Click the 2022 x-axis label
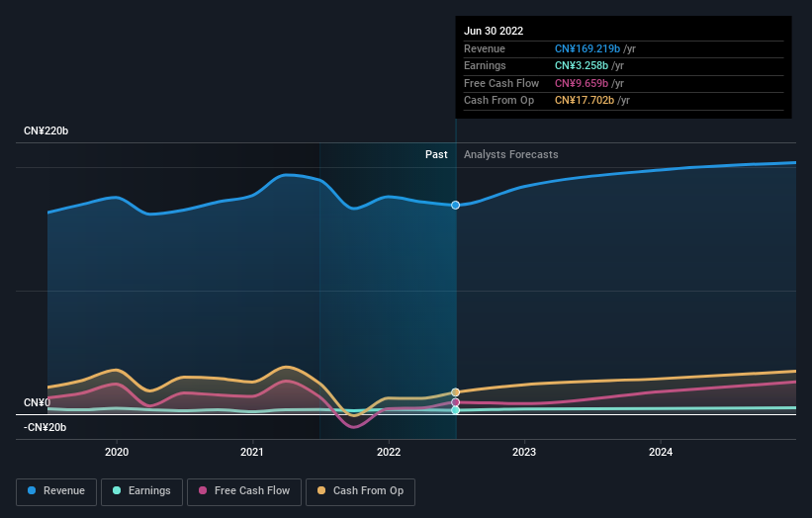 (x=389, y=452)
